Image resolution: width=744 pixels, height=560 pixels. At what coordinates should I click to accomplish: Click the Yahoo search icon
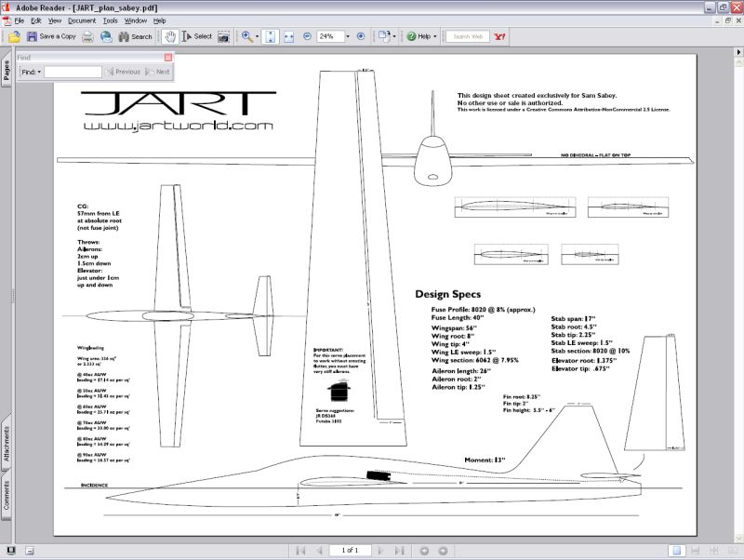coord(499,36)
